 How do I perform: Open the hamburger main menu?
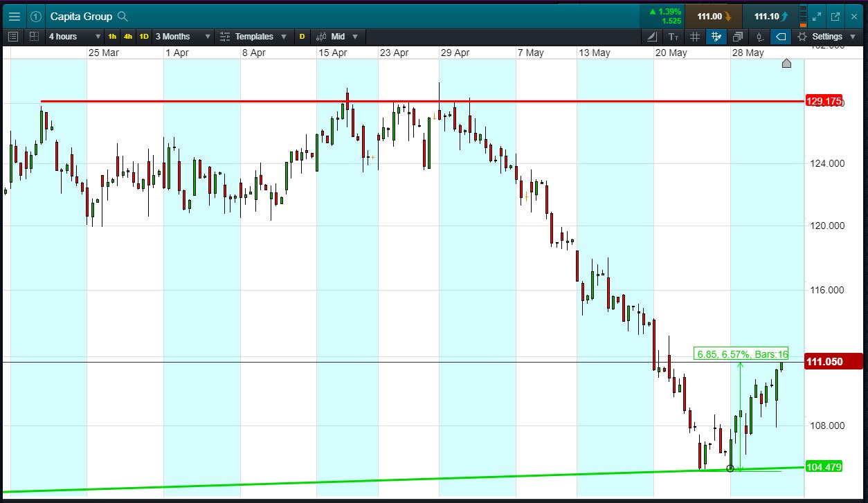tap(15, 16)
